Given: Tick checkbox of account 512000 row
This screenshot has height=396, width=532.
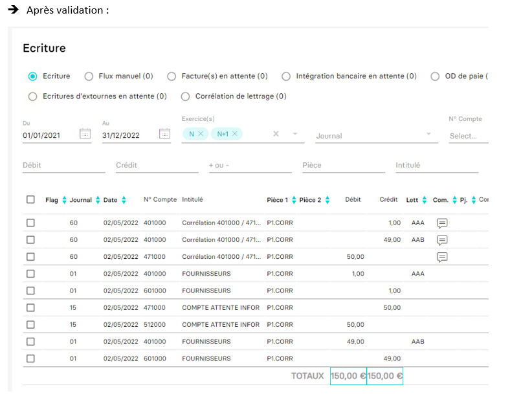Looking at the screenshot, I should coord(30,324).
